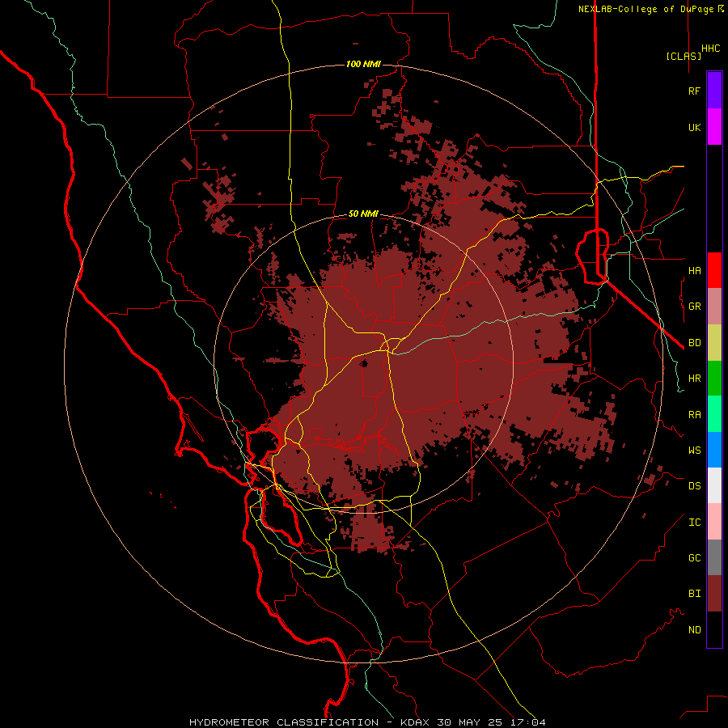This screenshot has height=728, width=728.
Task: Click the 'RF' legend label
Action: 694,91
